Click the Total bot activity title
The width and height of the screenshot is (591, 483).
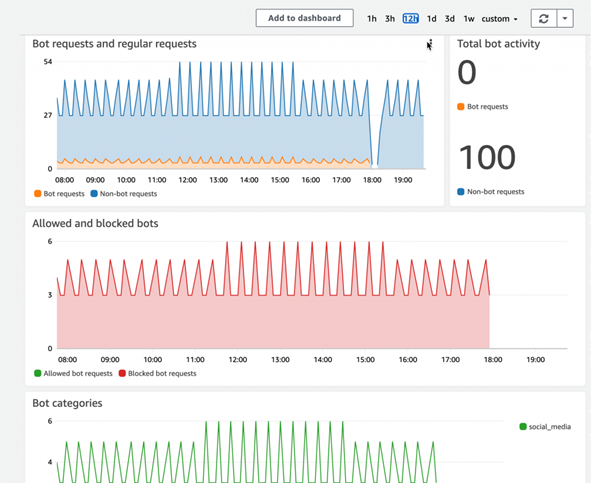[x=498, y=44]
